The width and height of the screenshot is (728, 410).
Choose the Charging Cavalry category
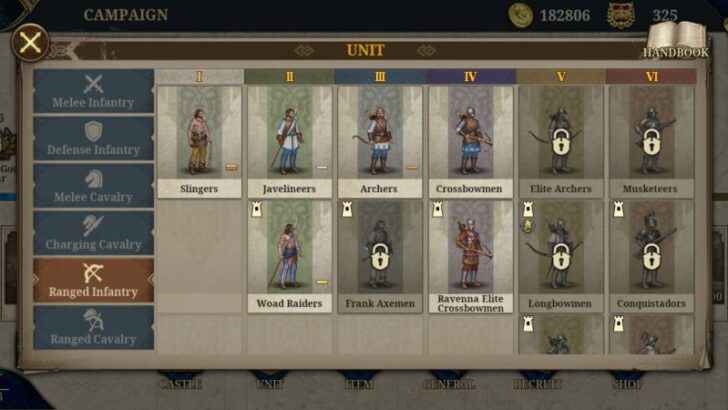tap(93, 234)
